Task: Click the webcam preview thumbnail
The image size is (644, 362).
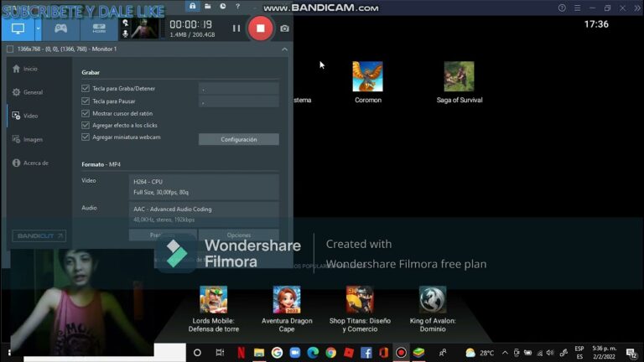Action: (144, 28)
